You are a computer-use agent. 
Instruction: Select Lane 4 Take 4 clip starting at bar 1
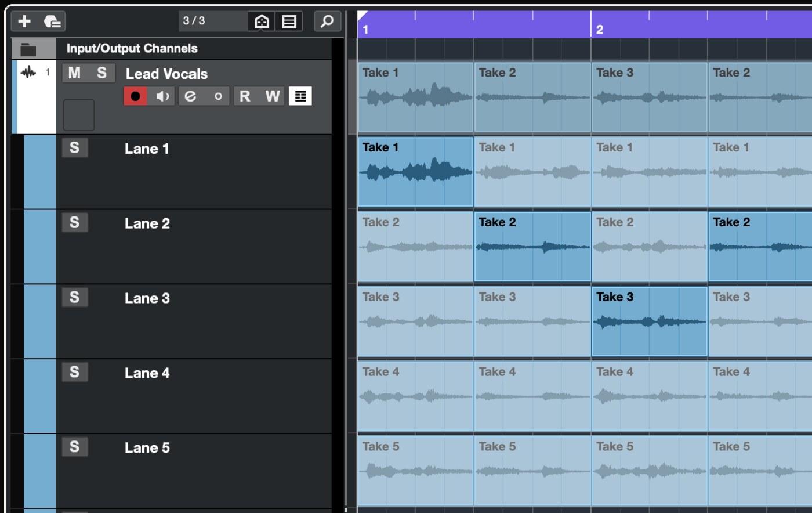click(x=415, y=396)
